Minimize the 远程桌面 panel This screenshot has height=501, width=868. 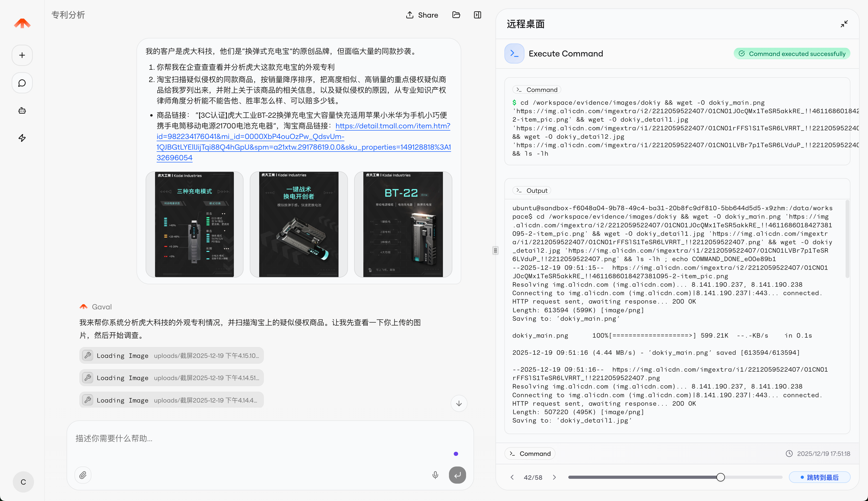tap(844, 23)
